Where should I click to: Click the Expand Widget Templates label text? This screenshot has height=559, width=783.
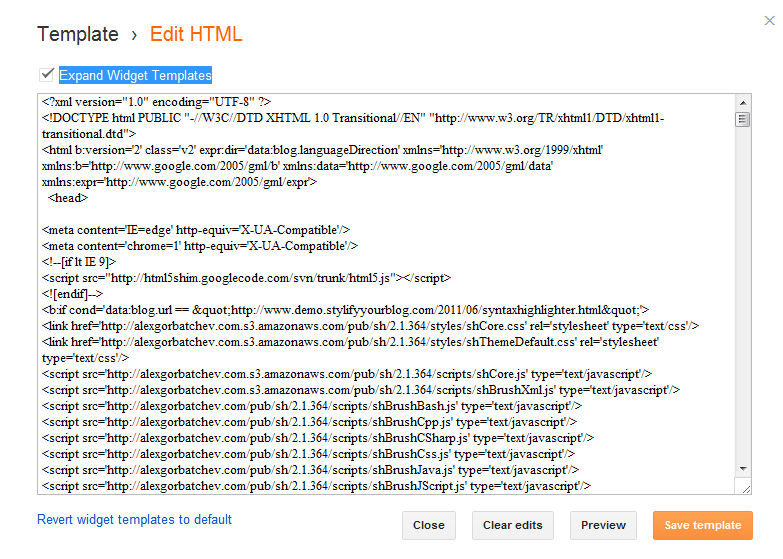(x=135, y=75)
